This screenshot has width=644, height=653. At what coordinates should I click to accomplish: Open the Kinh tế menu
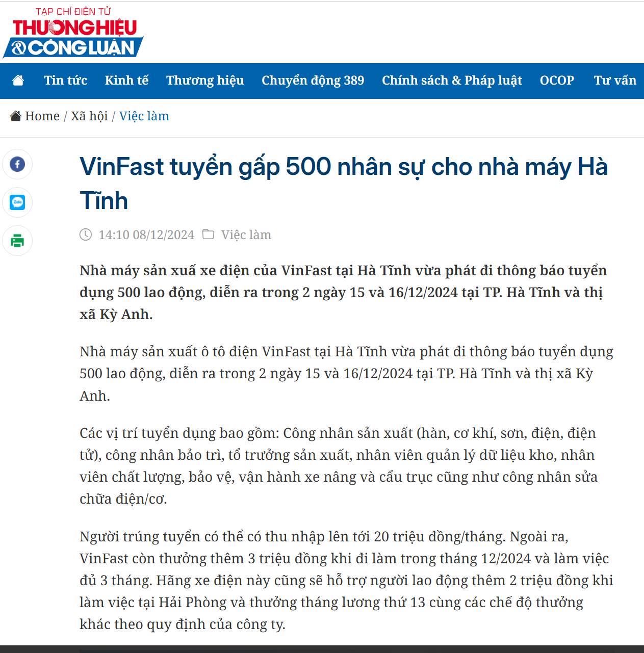point(126,81)
